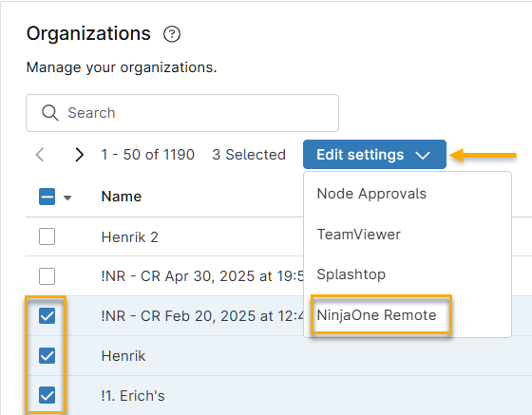This screenshot has height=415, width=532.
Task: Expand the selection options arrow beside header checkbox
Action: pyautogui.click(x=67, y=198)
